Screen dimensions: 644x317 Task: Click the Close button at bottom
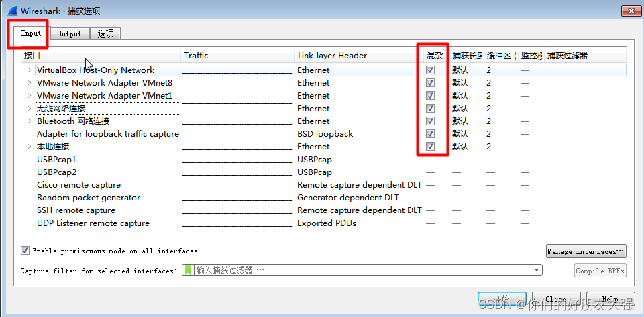[x=556, y=298]
